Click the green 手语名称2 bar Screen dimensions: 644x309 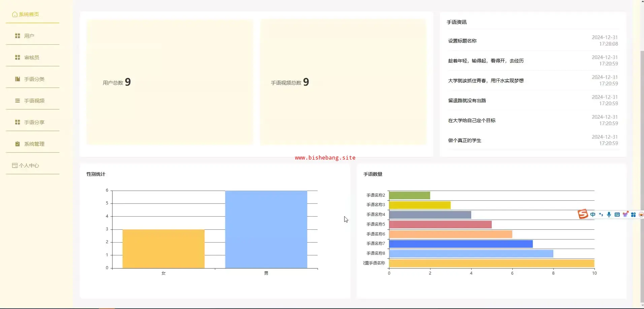[410, 195]
